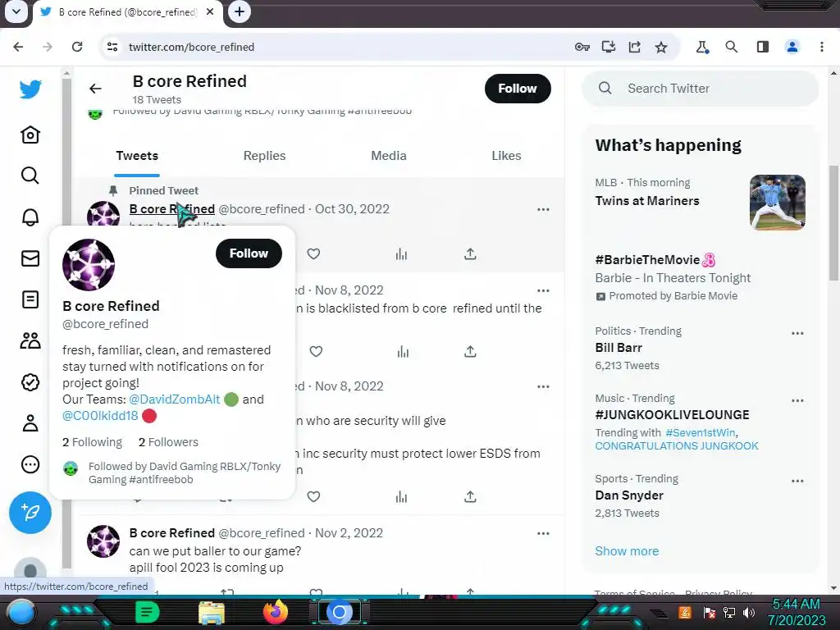Open a new browser tab

click(x=240, y=11)
